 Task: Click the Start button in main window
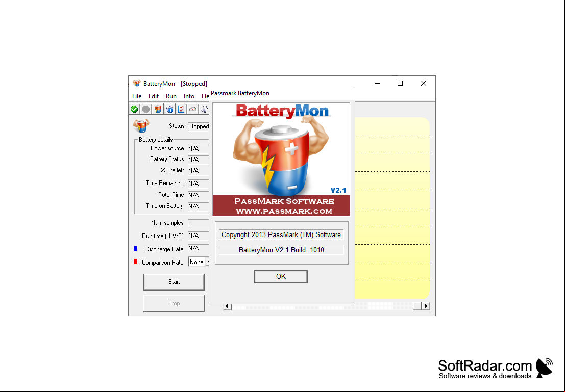[x=174, y=282]
